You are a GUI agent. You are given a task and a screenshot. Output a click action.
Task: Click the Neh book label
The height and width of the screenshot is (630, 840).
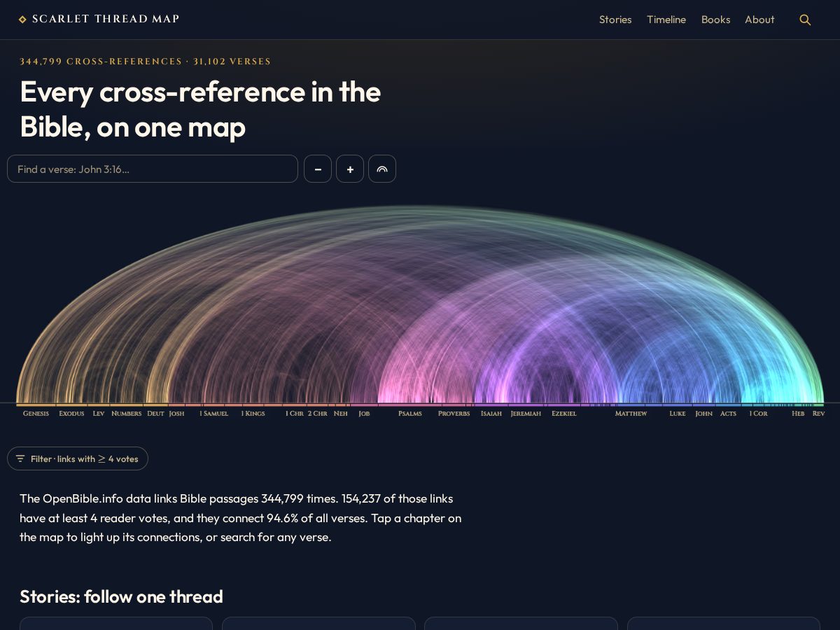pyautogui.click(x=340, y=414)
